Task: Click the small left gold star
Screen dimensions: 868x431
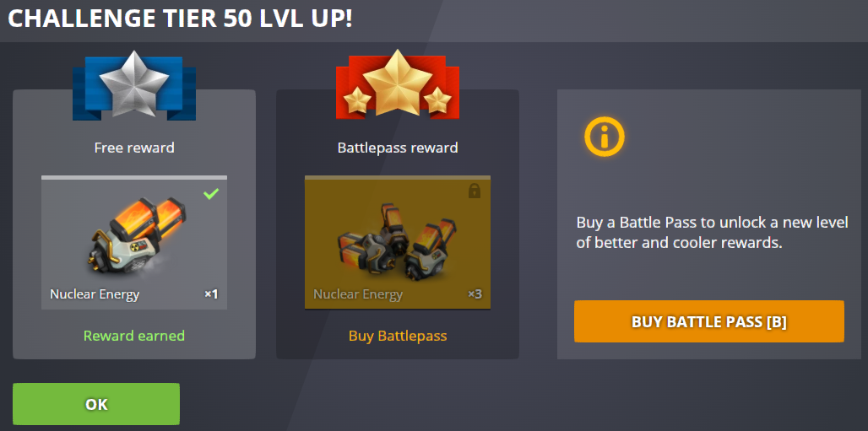Action: [x=357, y=100]
